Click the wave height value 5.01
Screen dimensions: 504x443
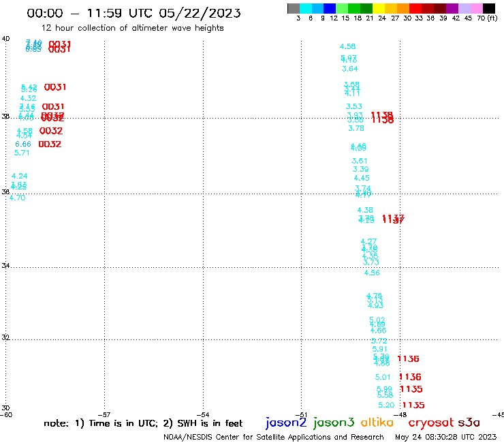pyautogui.click(x=383, y=377)
